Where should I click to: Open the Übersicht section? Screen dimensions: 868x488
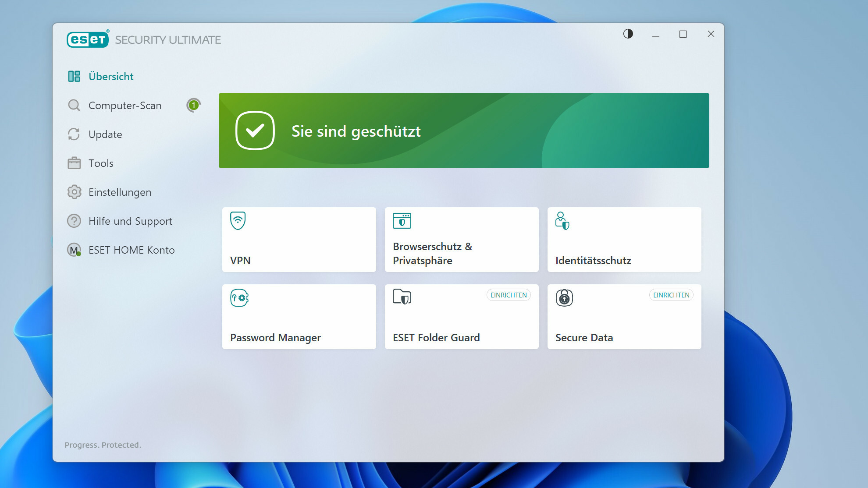tap(111, 76)
